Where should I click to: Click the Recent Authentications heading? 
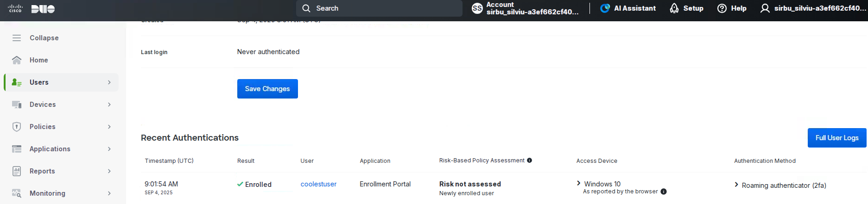pyautogui.click(x=190, y=138)
